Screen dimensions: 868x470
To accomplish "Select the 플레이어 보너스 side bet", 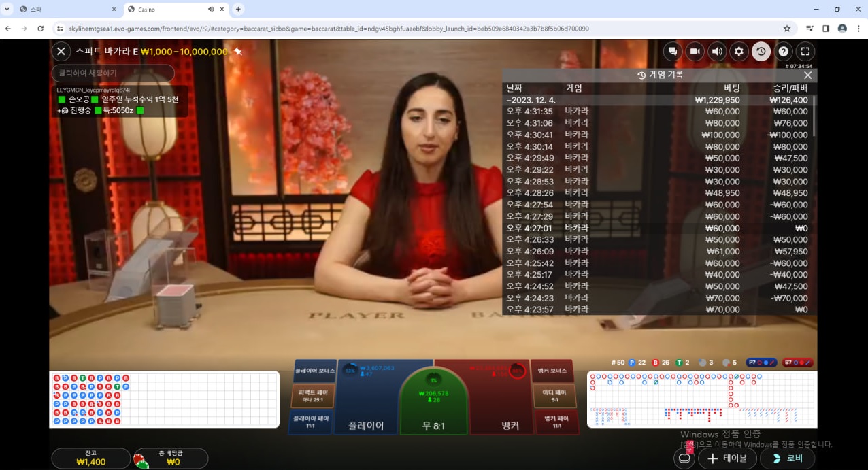I will pos(314,371).
